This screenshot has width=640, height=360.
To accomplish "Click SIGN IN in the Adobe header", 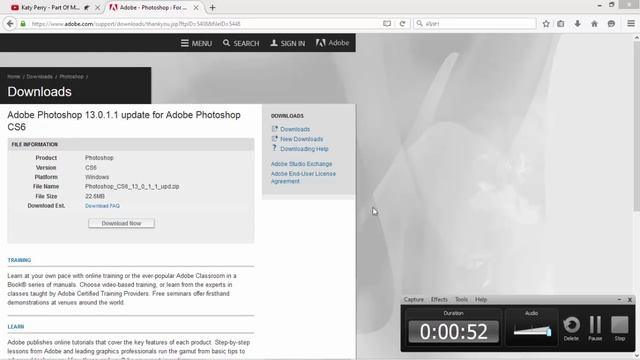I will pos(287,43).
